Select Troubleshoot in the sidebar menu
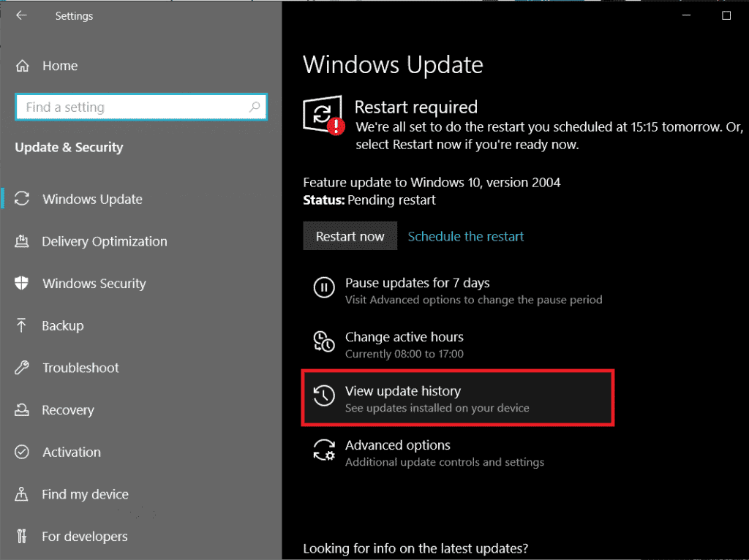749x560 pixels. click(x=80, y=368)
